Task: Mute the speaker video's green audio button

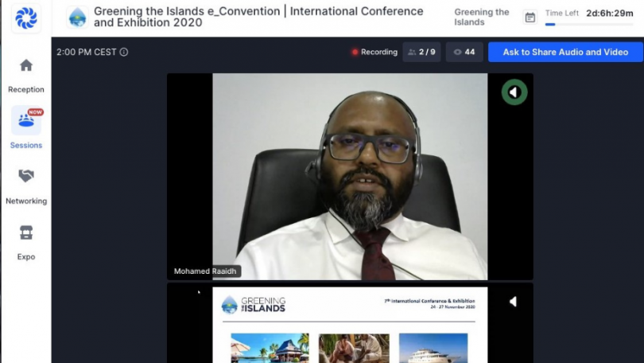Action: (514, 92)
